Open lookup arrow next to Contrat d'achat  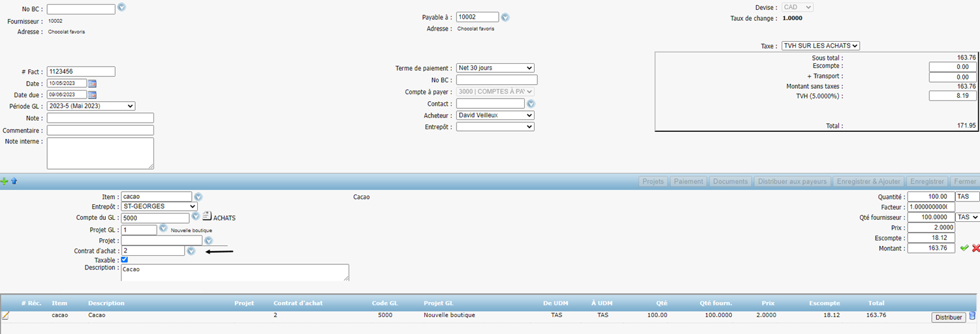(191, 250)
